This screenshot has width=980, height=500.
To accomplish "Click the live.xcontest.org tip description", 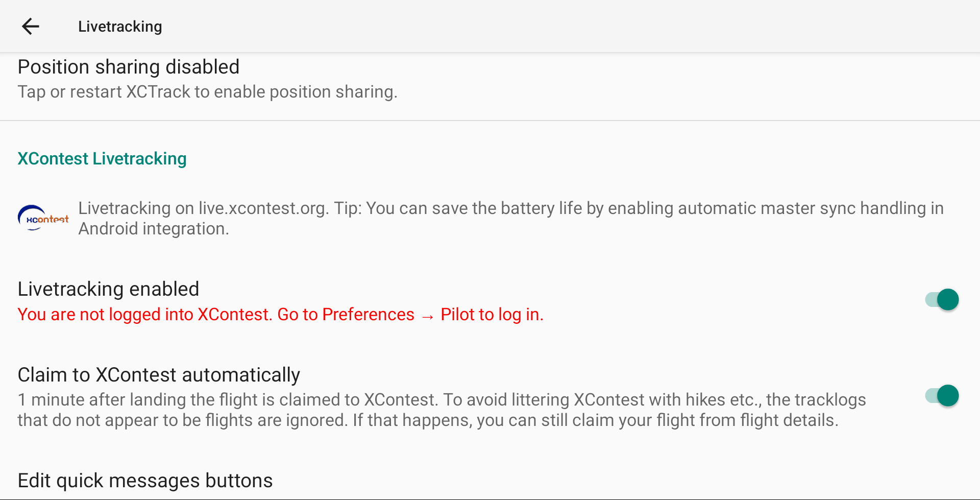I will [x=510, y=208].
